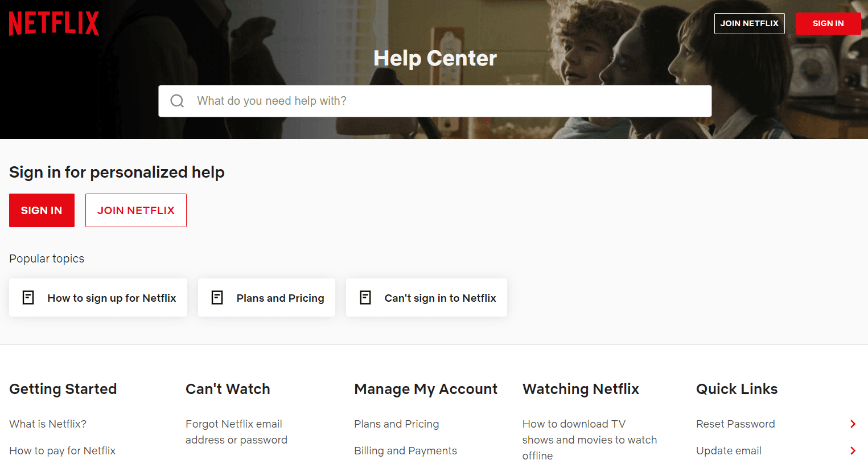The image size is (868, 472).
Task: Open Forgot Netflix email address or password
Action: (236, 432)
